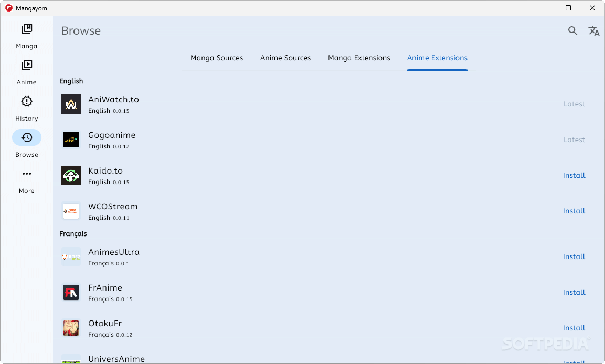Image resolution: width=605 pixels, height=364 pixels.
Task: Maximize the Mangayomi window
Action: click(x=568, y=8)
